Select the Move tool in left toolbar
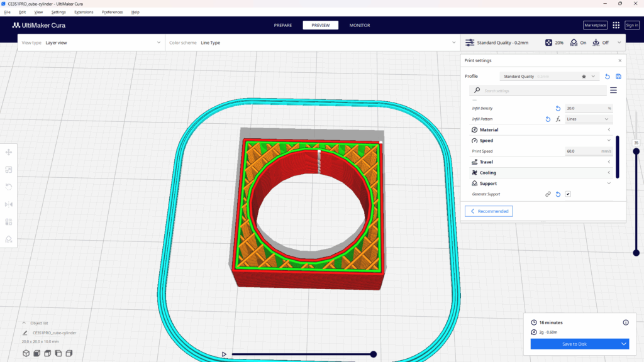The height and width of the screenshot is (362, 644). tap(9, 152)
